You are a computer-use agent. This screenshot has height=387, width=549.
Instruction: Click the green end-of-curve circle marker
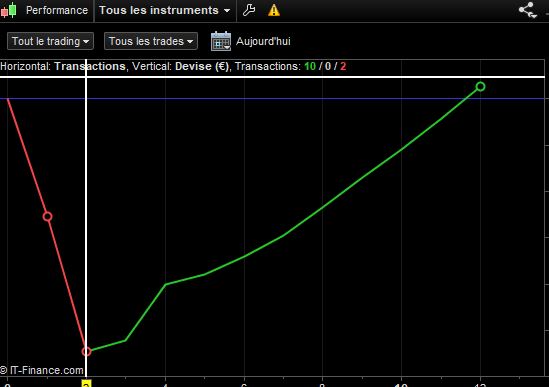click(480, 87)
